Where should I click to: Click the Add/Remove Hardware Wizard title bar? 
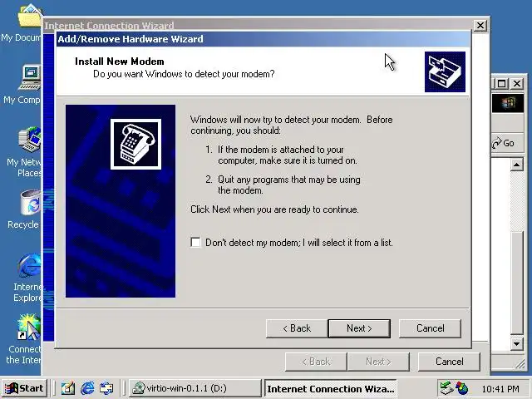pyautogui.click(x=264, y=39)
